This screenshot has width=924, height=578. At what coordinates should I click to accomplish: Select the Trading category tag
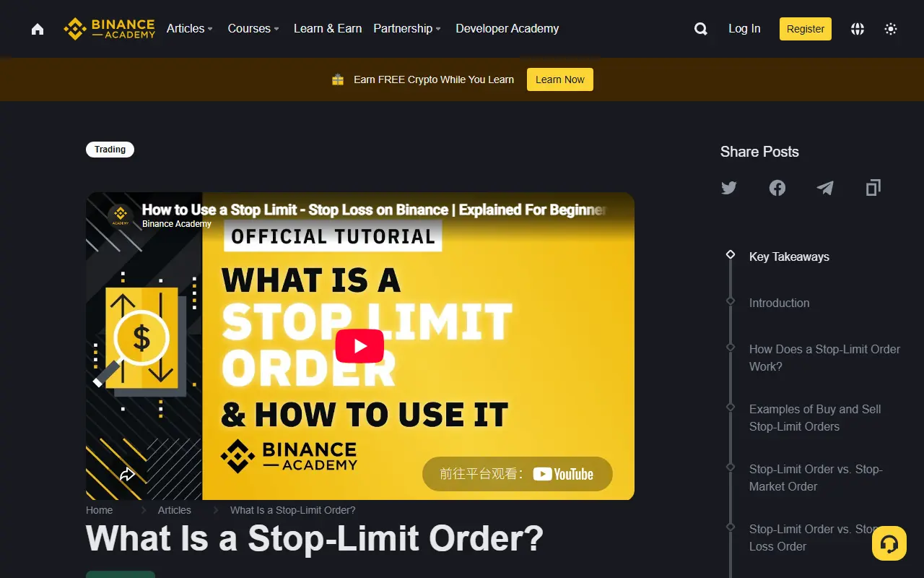click(x=110, y=150)
